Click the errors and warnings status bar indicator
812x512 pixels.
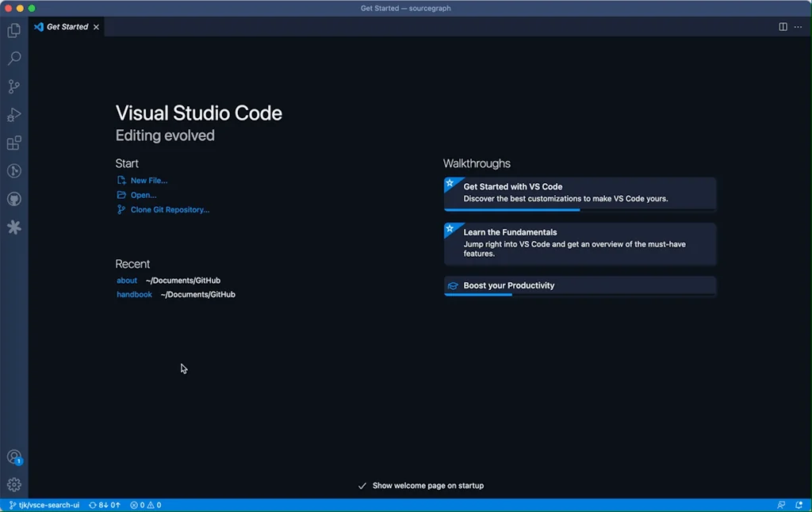(145, 504)
